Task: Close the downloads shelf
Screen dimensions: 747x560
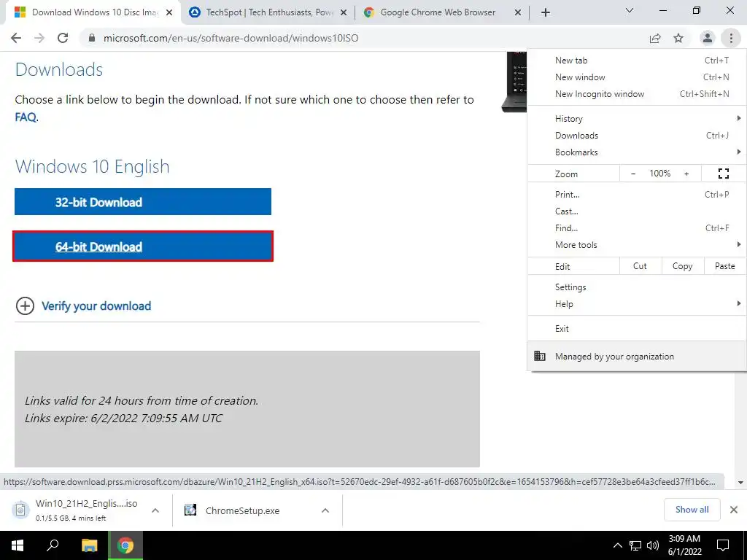Action: [x=734, y=510]
